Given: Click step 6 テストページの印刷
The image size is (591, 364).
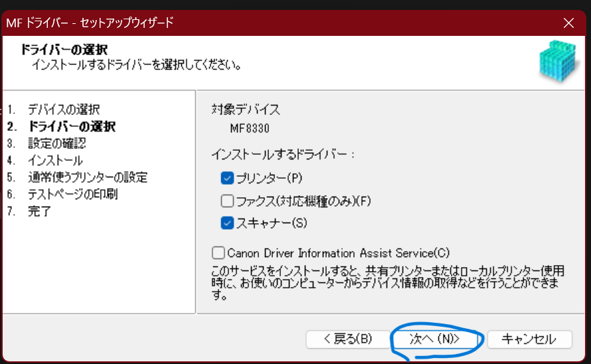Looking at the screenshot, I should [72, 195].
